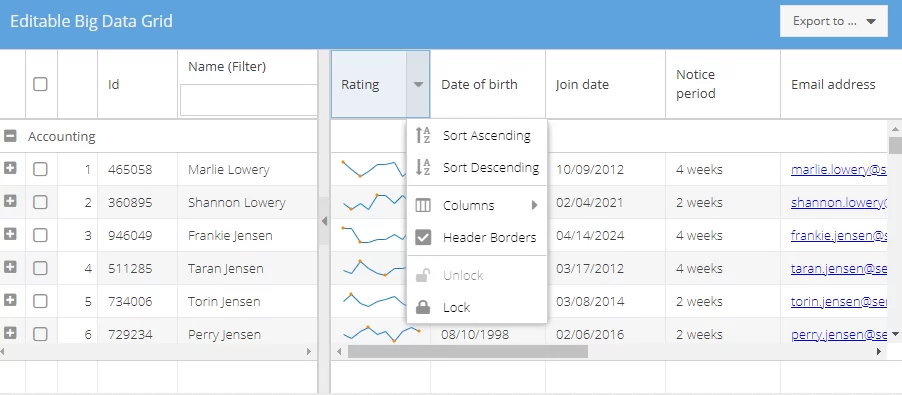Image resolution: width=902 pixels, height=395 pixels.
Task: Click the left grid scrollbar's right arrow
Action: 309,351
